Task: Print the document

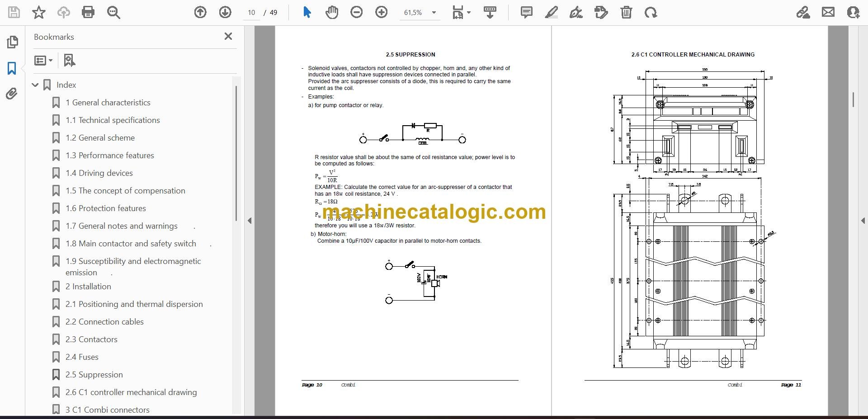Action: click(88, 12)
